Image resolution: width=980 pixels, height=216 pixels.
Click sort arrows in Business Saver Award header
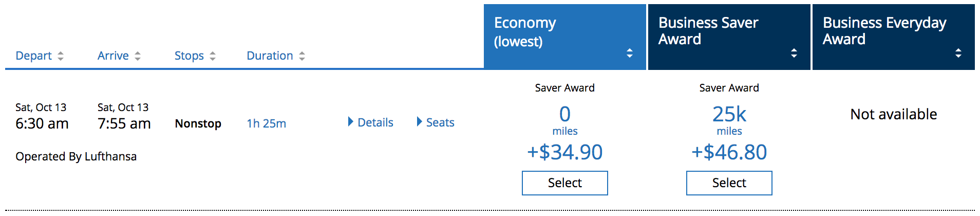[x=794, y=53]
